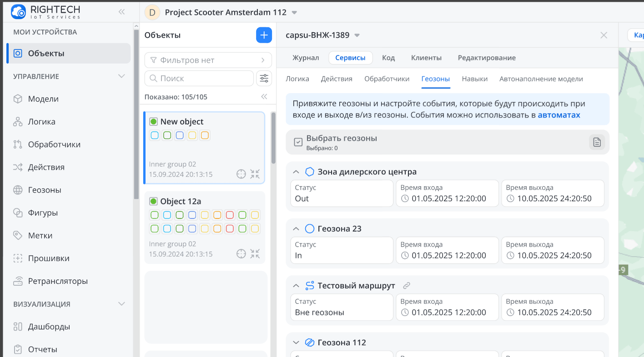The width and height of the screenshot is (644, 357).
Task: Open Project Scooter Amsterdam 112 dropdown
Action: pyautogui.click(x=294, y=13)
